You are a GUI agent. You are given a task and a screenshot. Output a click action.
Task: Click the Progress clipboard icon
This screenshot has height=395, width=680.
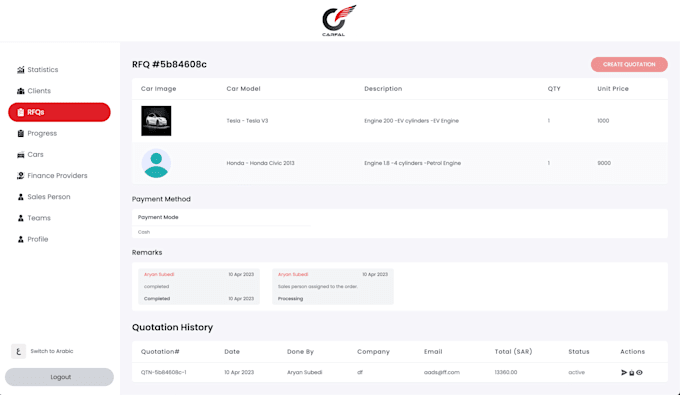pyautogui.click(x=20, y=133)
